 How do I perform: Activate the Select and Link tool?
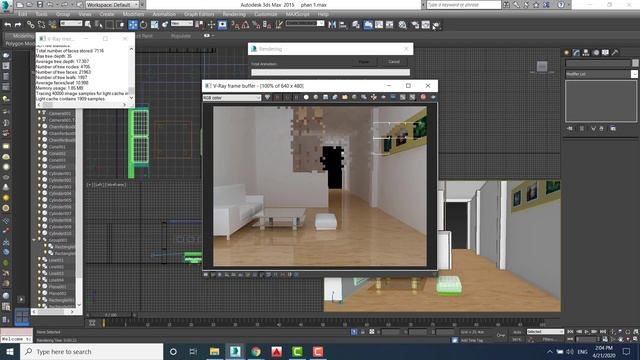pyautogui.click(x=30, y=25)
